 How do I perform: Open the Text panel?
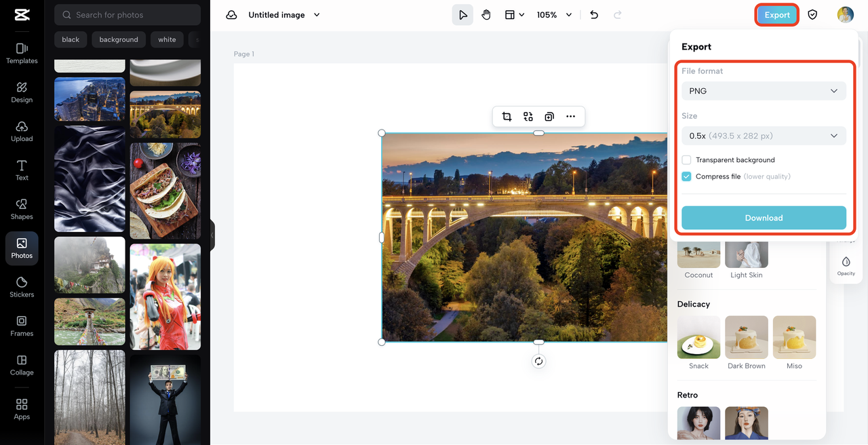[22, 170]
